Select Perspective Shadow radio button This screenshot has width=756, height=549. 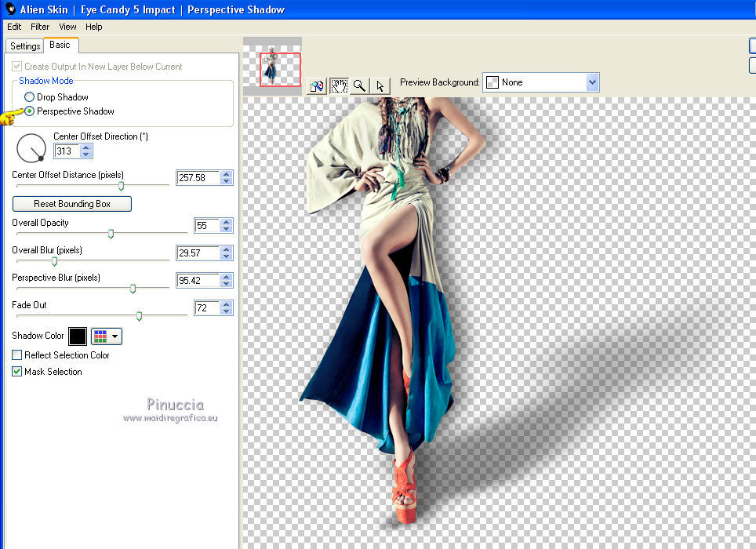point(30,111)
